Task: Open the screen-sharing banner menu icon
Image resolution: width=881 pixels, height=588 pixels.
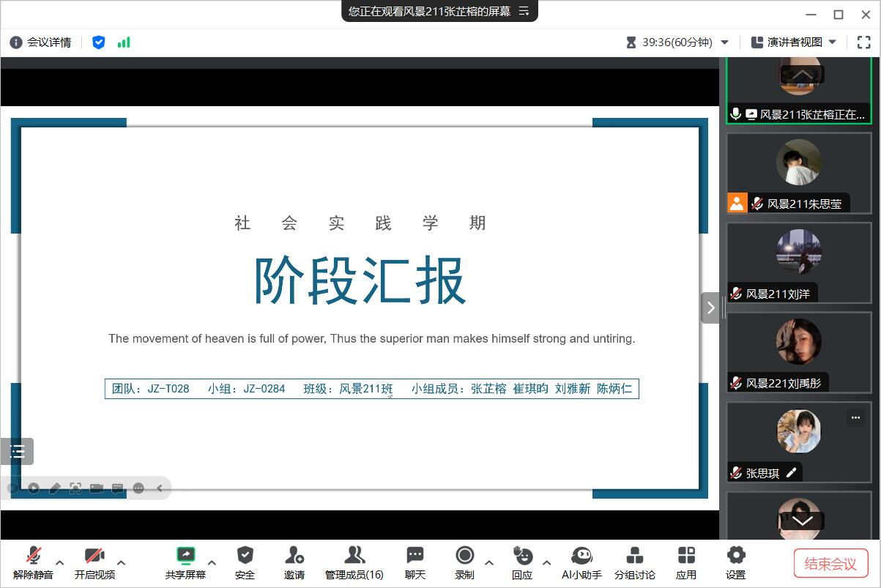Action: pos(524,11)
